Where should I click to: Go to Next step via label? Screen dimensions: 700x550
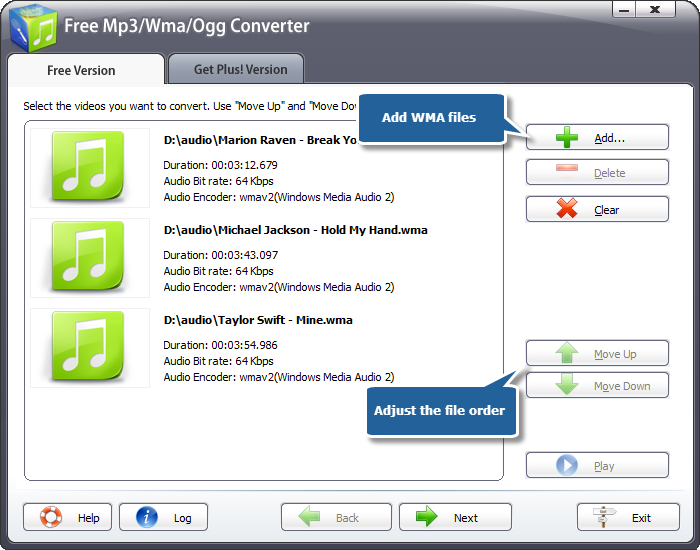(466, 518)
